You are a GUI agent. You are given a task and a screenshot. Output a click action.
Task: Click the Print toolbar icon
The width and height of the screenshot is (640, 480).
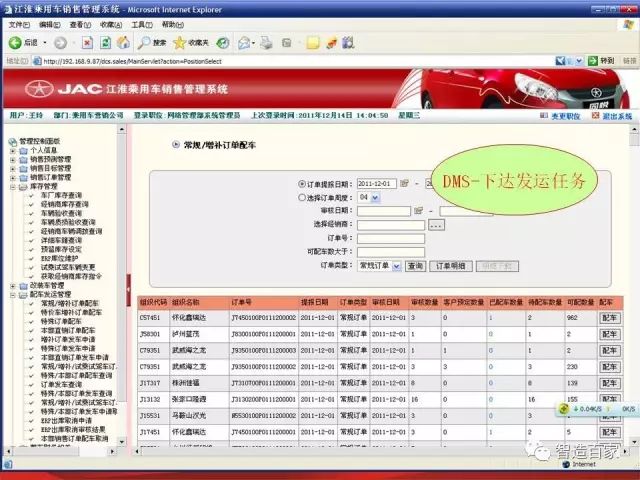click(x=266, y=42)
